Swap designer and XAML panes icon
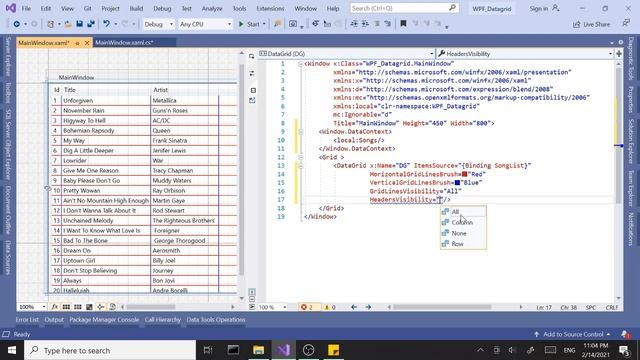The height and width of the screenshot is (360, 640). [x=252, y=73]
